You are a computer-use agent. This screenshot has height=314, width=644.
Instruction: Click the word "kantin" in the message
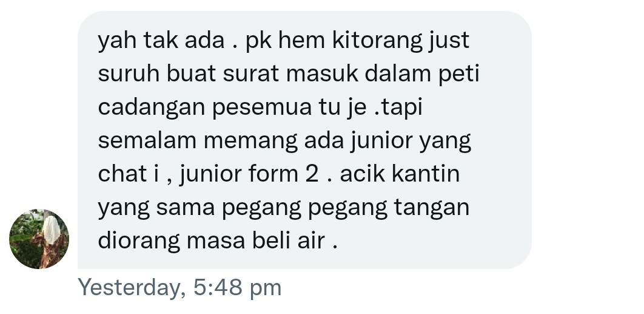426,174
